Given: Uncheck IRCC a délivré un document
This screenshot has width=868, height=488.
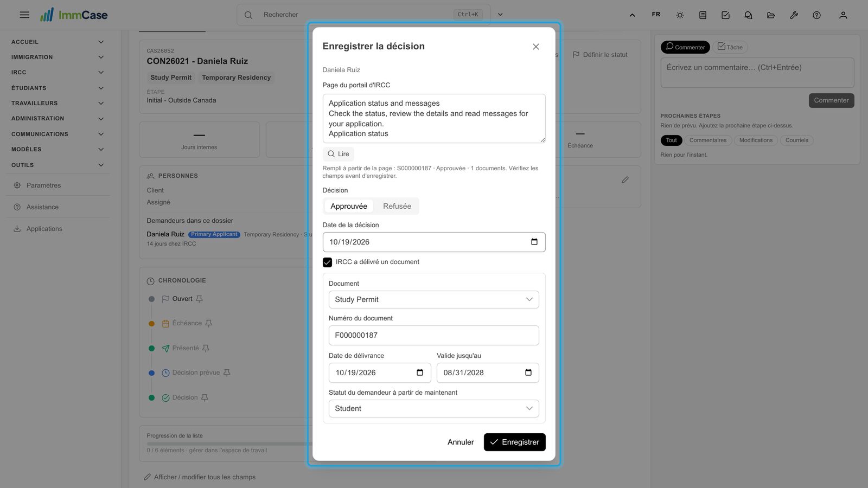Looking at the screenshot, I should click(327, 262).
